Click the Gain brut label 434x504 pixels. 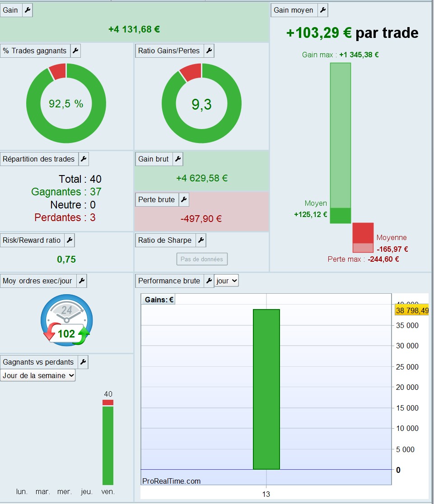154,159
